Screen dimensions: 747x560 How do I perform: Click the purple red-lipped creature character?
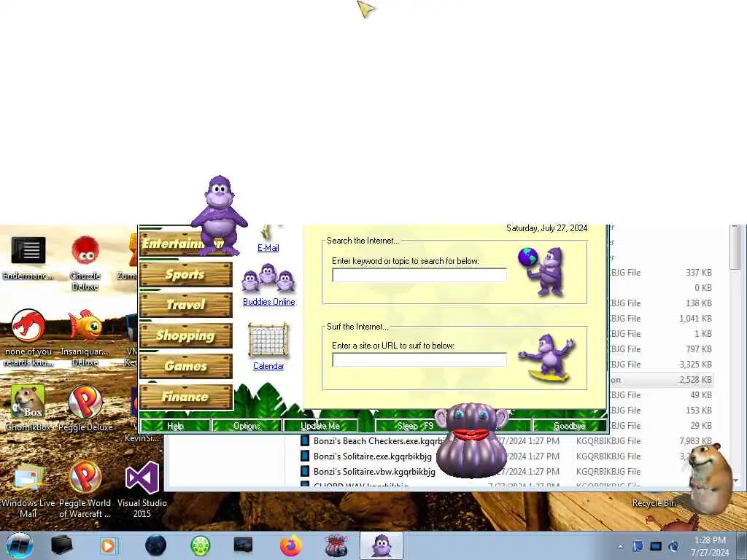point(472,440)
